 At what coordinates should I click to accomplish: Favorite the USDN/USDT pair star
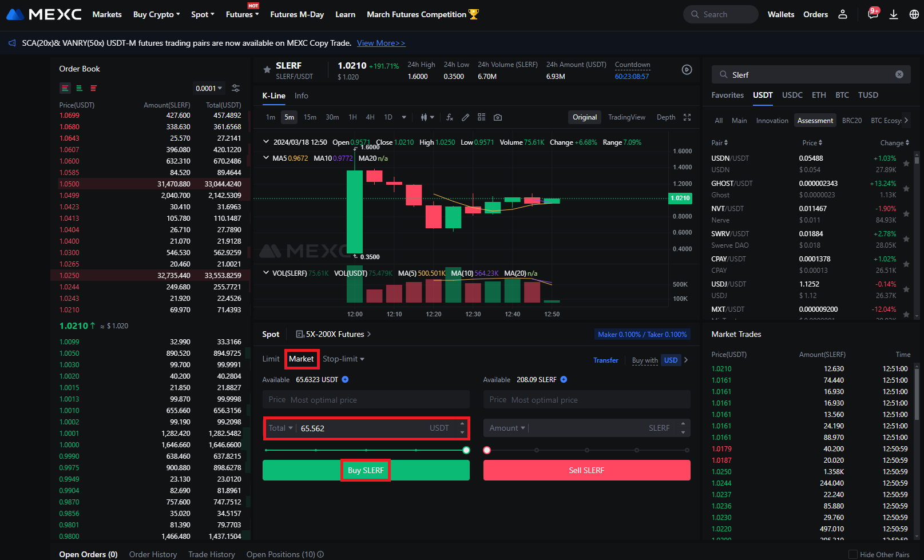point(906,164)
